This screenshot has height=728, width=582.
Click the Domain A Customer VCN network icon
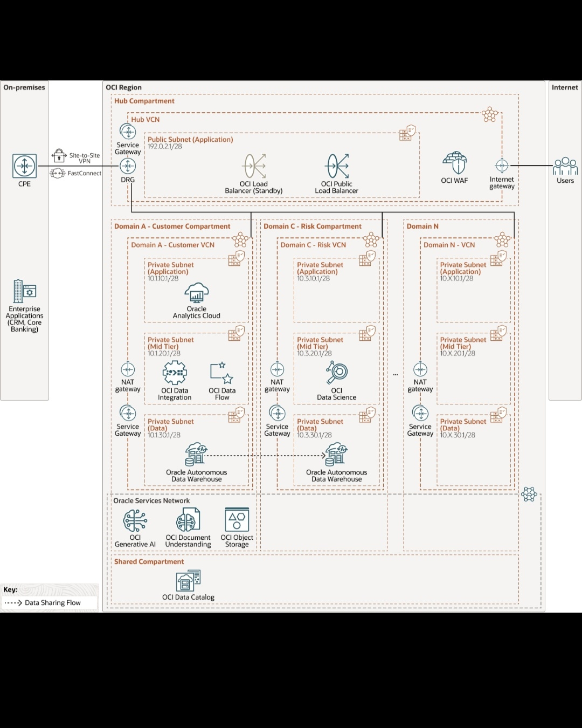[240, 239]
